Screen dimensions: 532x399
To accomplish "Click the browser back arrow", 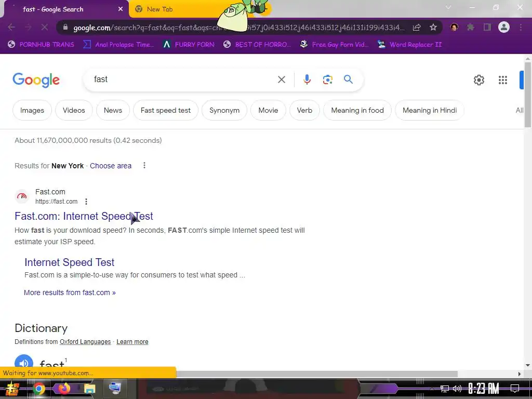I will (11, 27).
